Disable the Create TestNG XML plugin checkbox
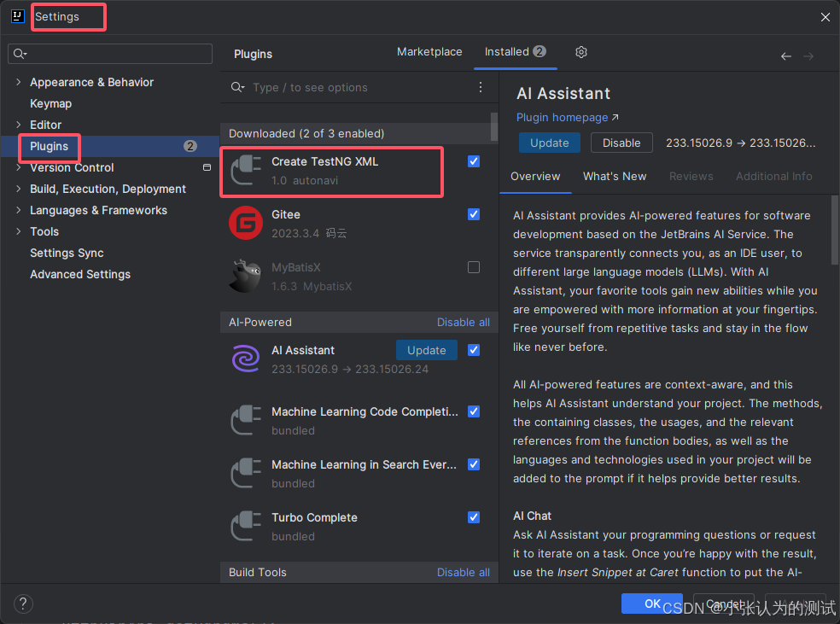The height and width of the screenshot is (624, 840). coord(474,161)
